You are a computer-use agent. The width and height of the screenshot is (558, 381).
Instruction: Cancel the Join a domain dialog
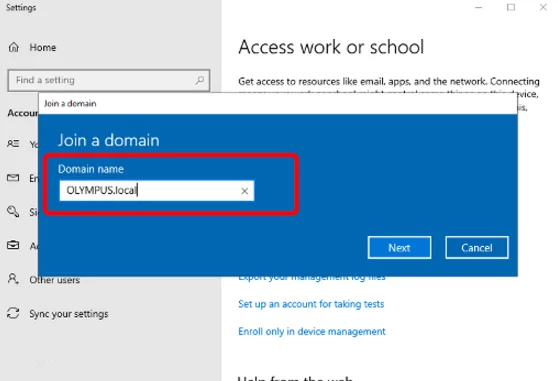tap(477, 248)
